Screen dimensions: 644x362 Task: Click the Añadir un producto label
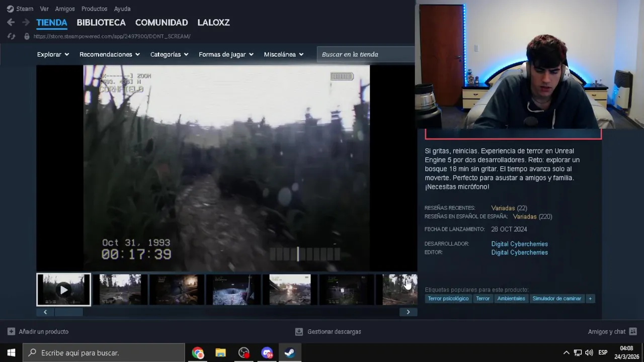(43, 332)
